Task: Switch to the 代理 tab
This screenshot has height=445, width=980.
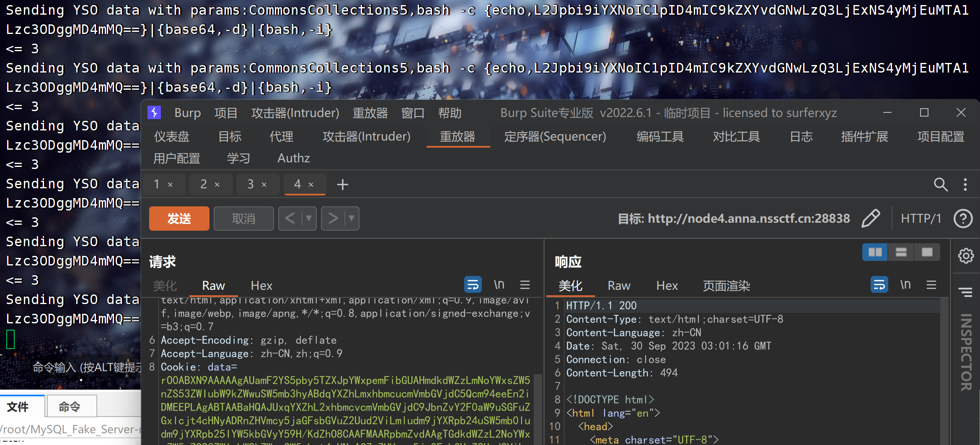Action: point(282,136)
